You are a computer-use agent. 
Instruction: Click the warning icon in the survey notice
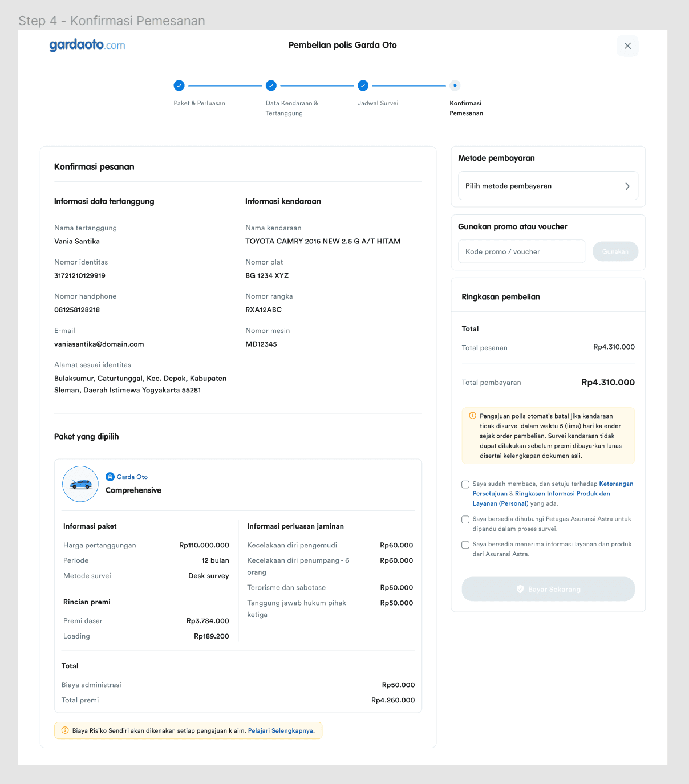[x=472, y=416]
